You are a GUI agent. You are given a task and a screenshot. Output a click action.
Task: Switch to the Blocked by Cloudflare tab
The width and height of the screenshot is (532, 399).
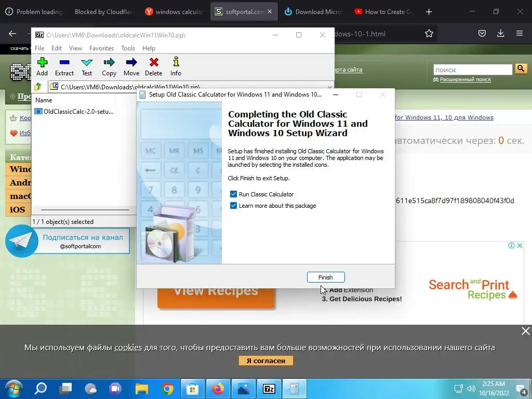[x=104, y=12]
